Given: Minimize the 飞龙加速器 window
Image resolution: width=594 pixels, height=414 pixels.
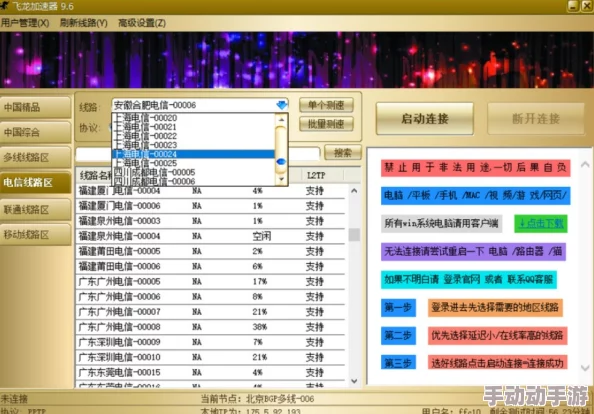Looking at the screenshot, I should (573, 6).
